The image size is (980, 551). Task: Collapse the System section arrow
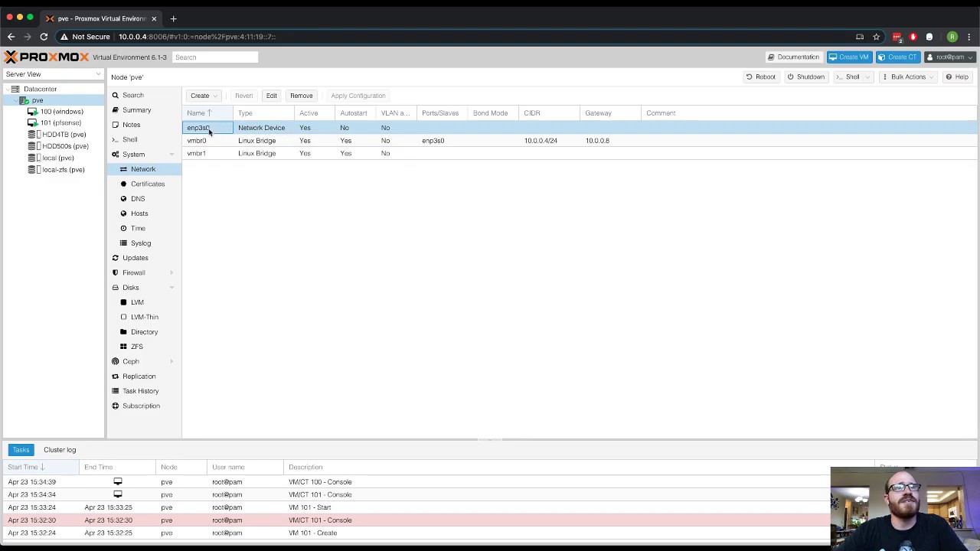[171, 155]
